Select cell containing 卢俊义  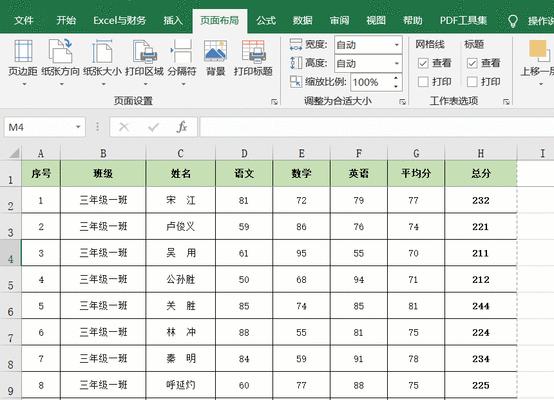click(x=181, y=227)
